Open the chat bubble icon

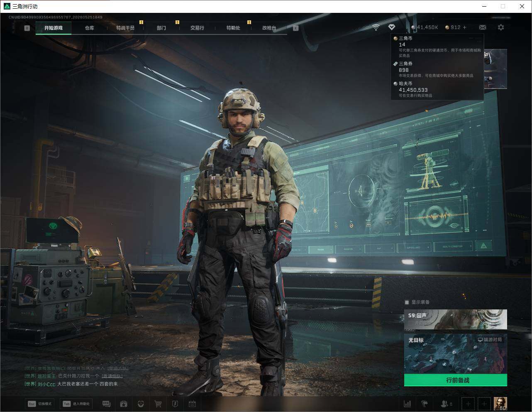[106, 404]
